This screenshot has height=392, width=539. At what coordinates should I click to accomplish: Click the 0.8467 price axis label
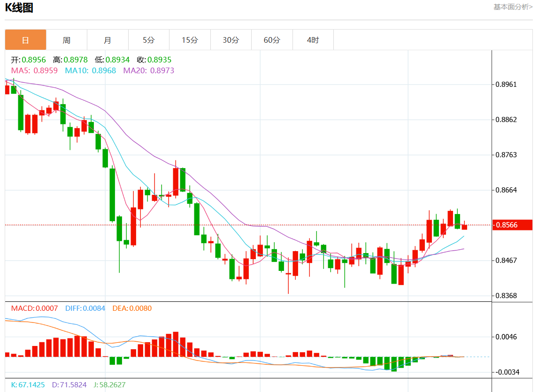[506, 260]
